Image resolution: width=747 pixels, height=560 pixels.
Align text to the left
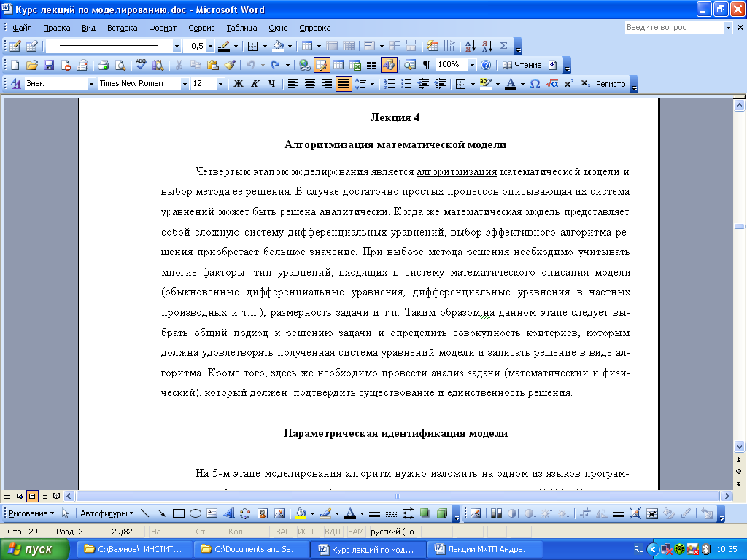[x=293, y=84]
